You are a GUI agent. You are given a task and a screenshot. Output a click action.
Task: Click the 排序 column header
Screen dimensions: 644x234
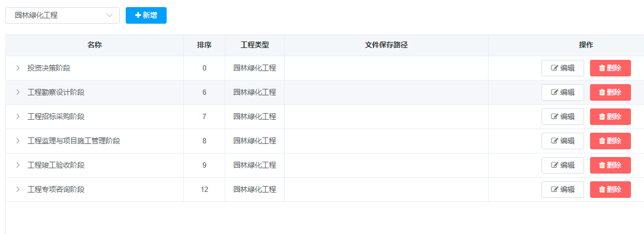coord(204,45)
